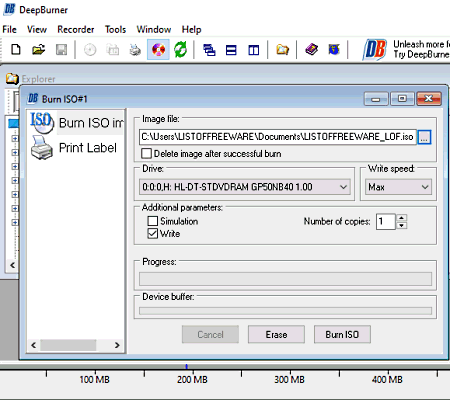
Task: Select the Print Label sidebar item
Action: [74, 148]
